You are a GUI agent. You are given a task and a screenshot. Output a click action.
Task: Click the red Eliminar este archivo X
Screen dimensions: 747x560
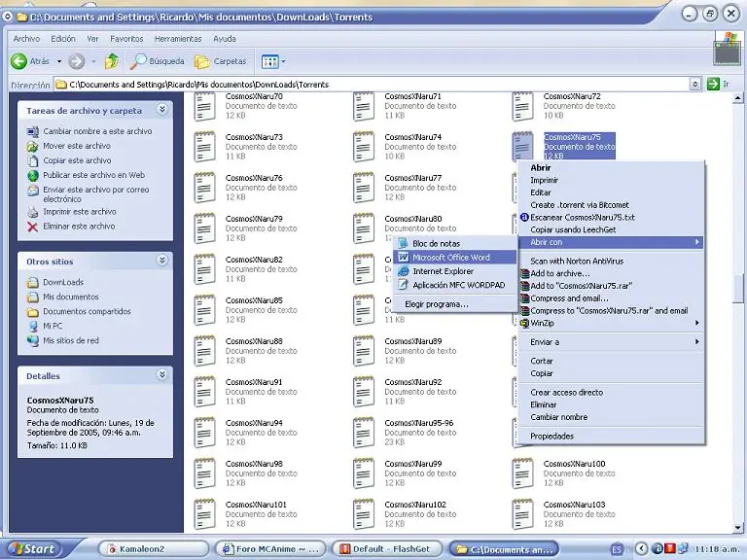[x=32, y=227]
